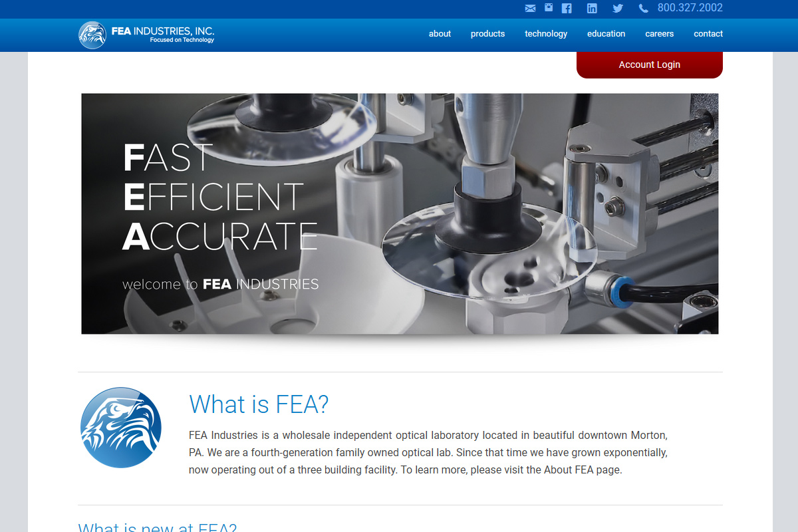Open the LinkedIn icon

tap(592, 8)
